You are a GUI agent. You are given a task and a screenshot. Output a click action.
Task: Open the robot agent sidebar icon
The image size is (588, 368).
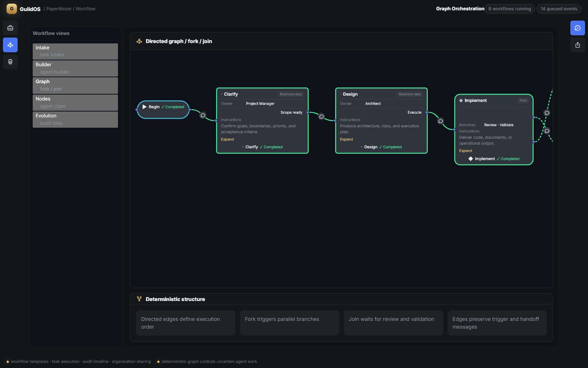tap(10, 62)
